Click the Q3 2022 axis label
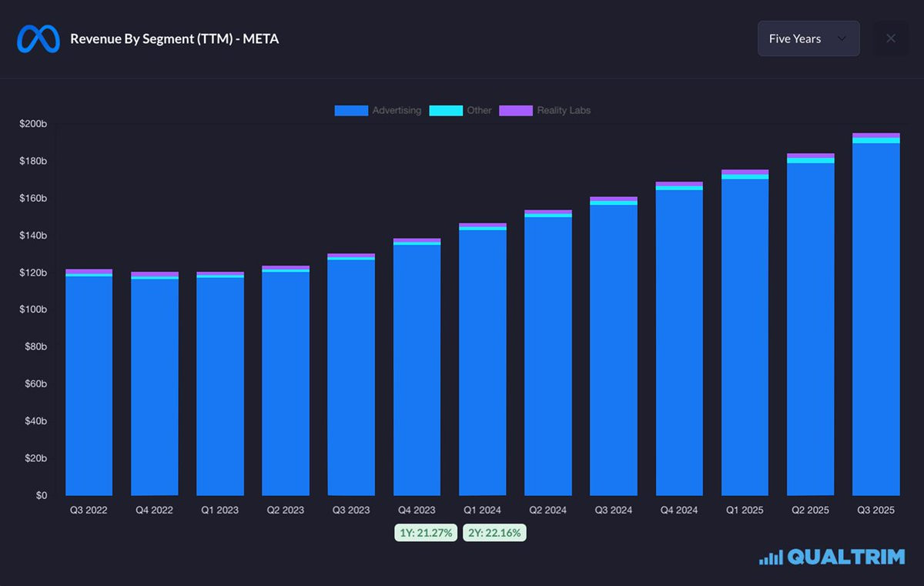The image size is (924, 586). [89, 510]
